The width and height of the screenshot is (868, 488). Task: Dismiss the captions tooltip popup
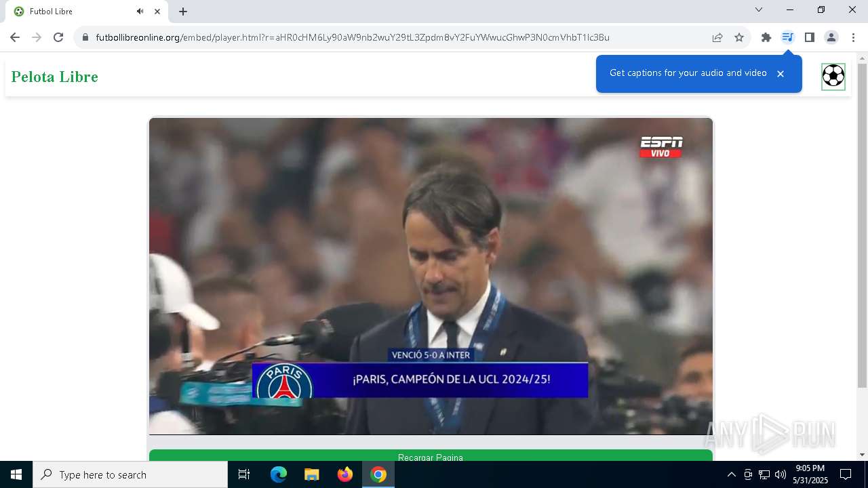pos(781,74)
